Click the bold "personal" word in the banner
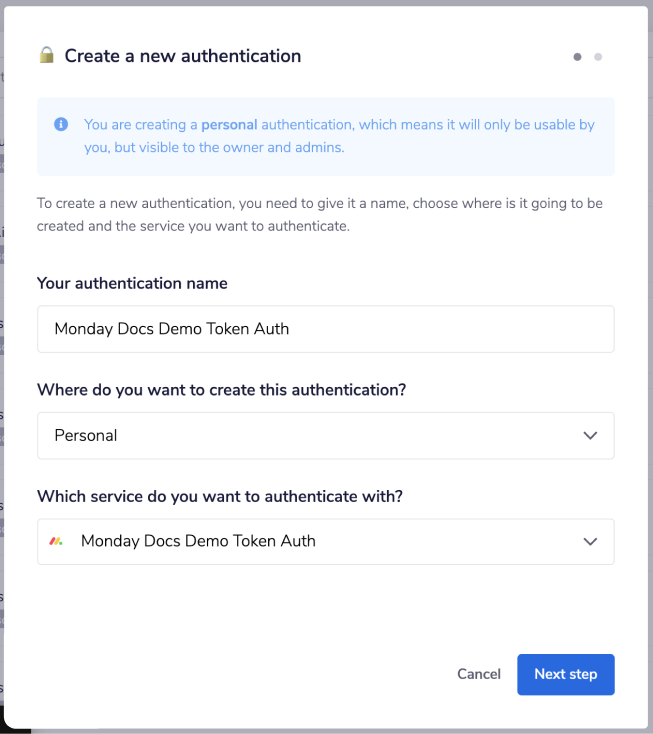The width and height of the screenshot is (653, 734). tap(229, 125)
